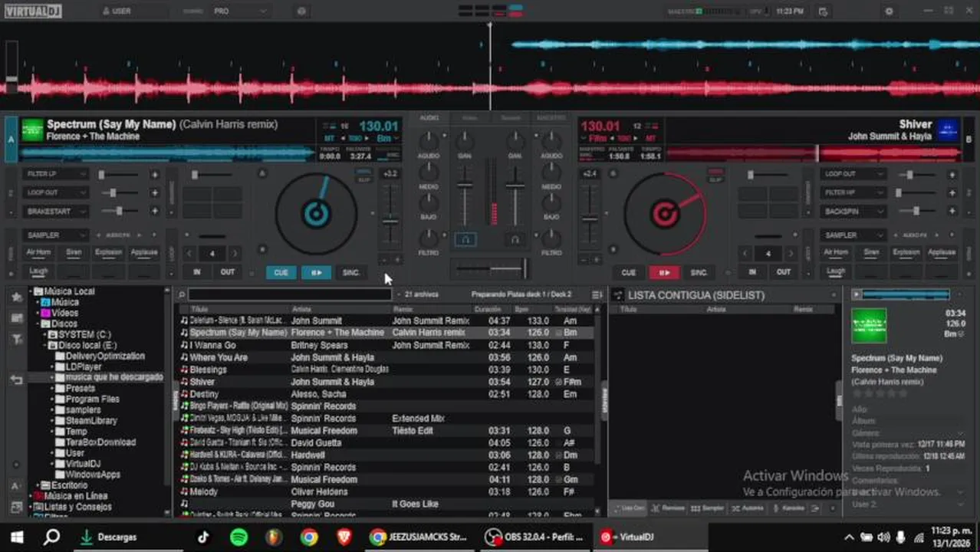Collapse the Música Local tree node
This screenshot has height=552, width=980.
(x=31, y=291)
